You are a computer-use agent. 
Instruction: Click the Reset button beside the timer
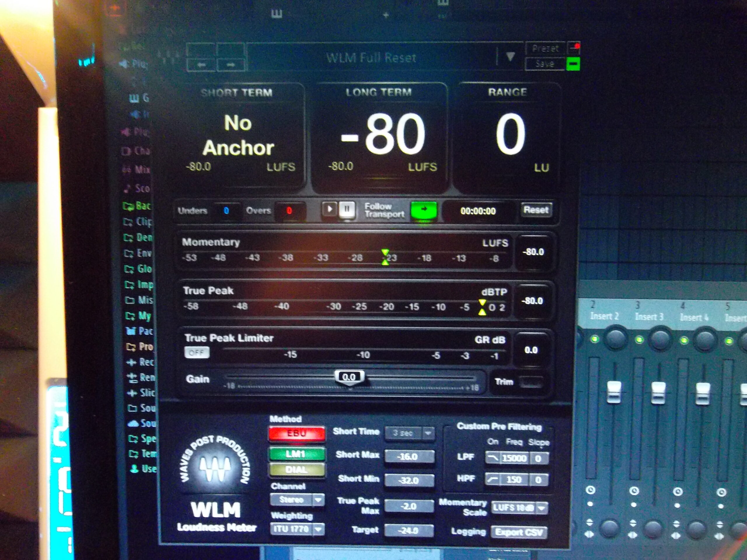(536, 210)
